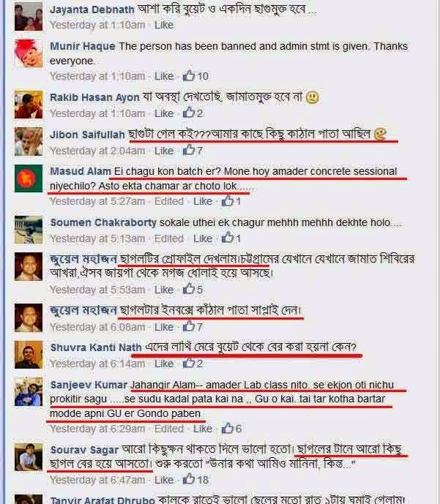Like Sanjeev Kumar's comment
The image size is (440, 504).
(203, 429)
